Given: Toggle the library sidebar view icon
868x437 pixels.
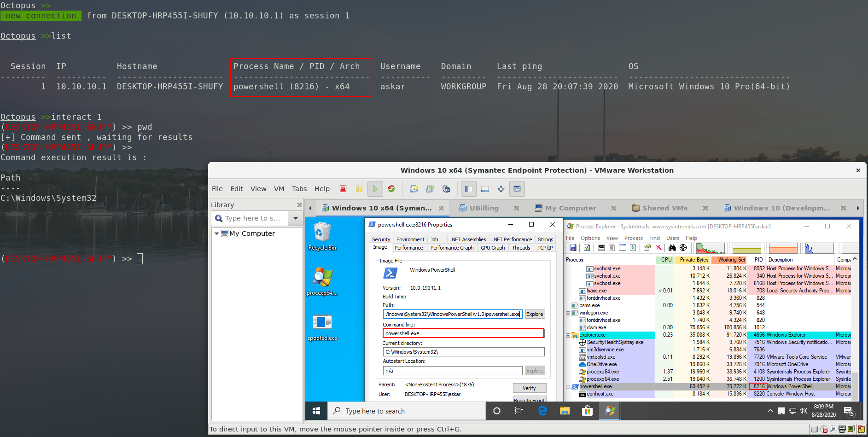Looking at the screenshot, I should [x=469, y=189].
